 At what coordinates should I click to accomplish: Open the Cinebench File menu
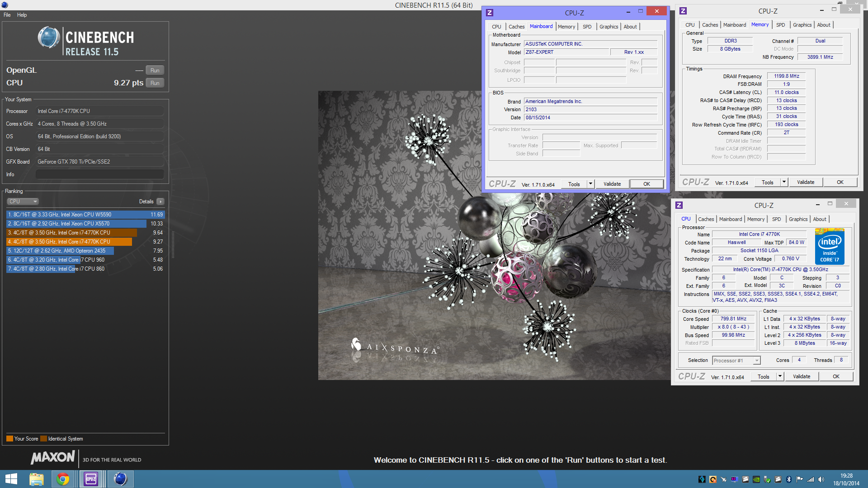[x=7, y=15]
